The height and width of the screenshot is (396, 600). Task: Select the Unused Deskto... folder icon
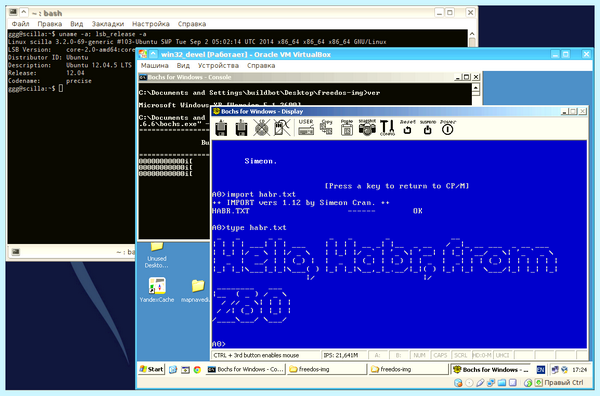pyautogui.click(x=157, y=255)
